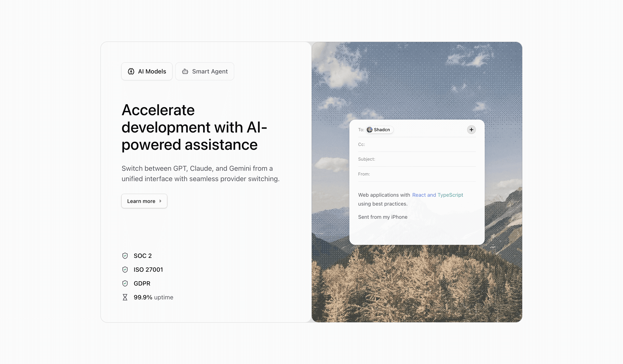Select the Shadcn recipient chip
The height and width of the screenshot is (364, 623).
point(379,130)
